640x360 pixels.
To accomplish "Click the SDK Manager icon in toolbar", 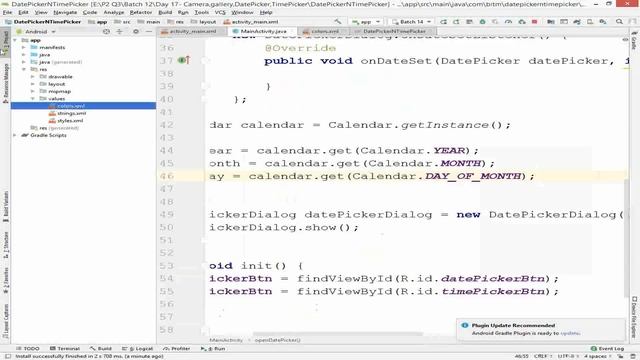I will [603, 22].
